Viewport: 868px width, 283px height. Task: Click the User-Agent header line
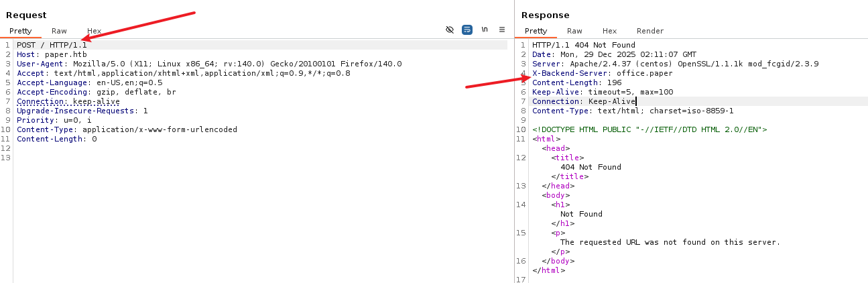point(209,64)
